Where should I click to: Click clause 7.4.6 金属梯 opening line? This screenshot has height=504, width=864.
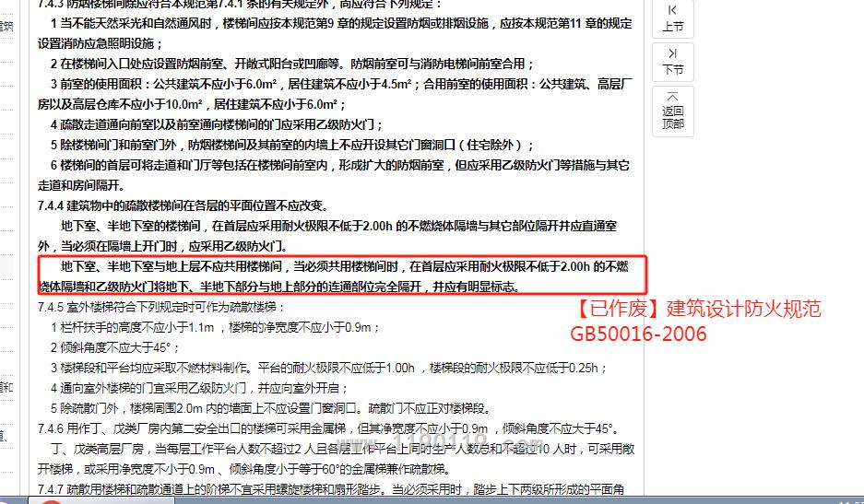point(323,428)
